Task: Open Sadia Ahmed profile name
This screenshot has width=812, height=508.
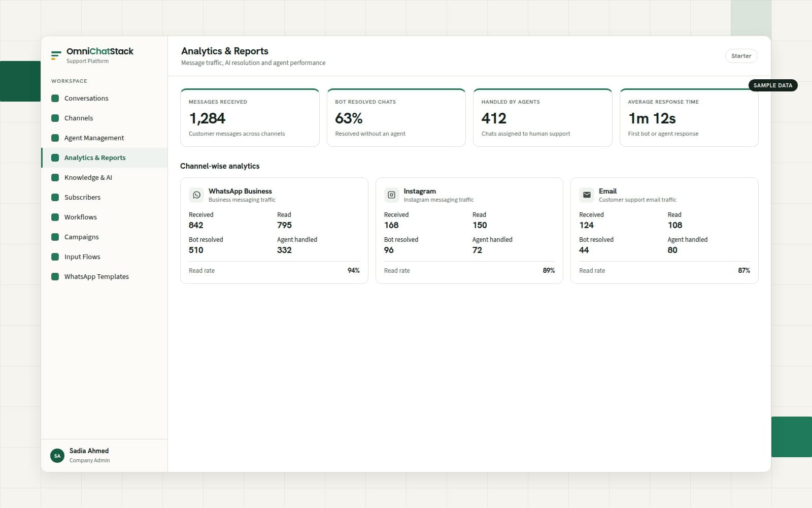Action: [x=89, y=451]
